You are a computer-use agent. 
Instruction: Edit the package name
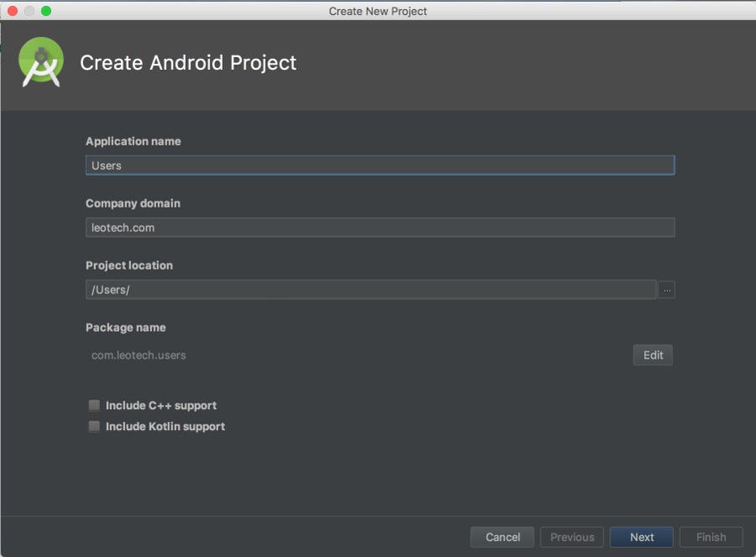(653, 355)
